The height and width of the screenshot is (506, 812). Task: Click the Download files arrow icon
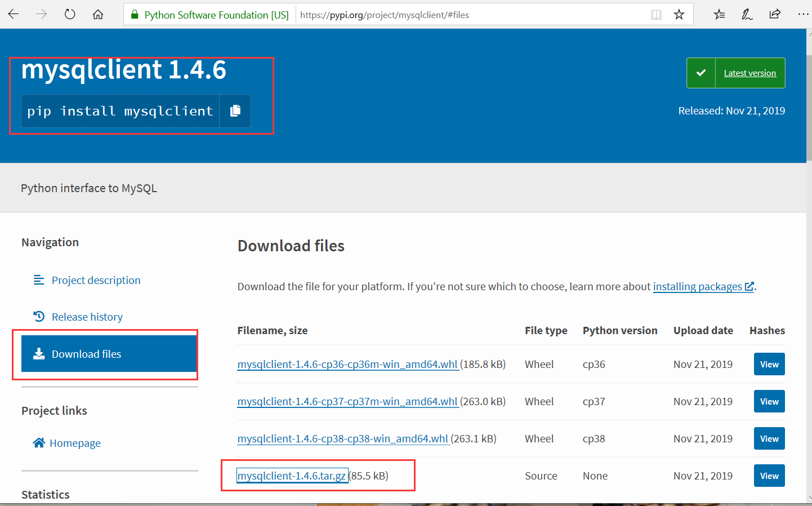[x=39, y=354]
